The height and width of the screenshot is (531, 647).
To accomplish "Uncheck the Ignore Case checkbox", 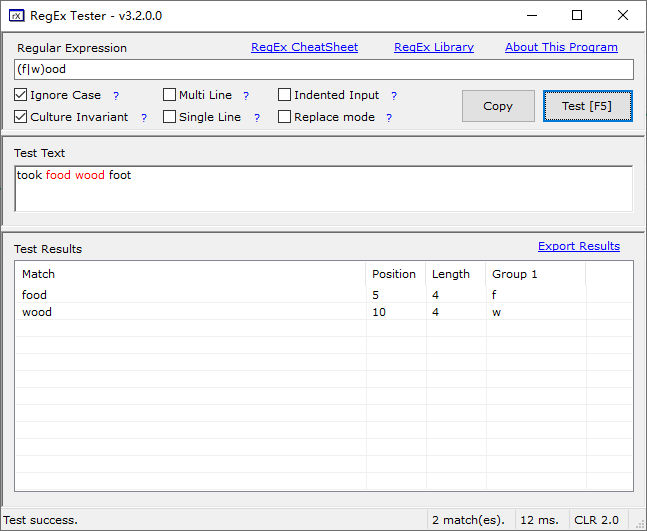I will tap(21, 95).
